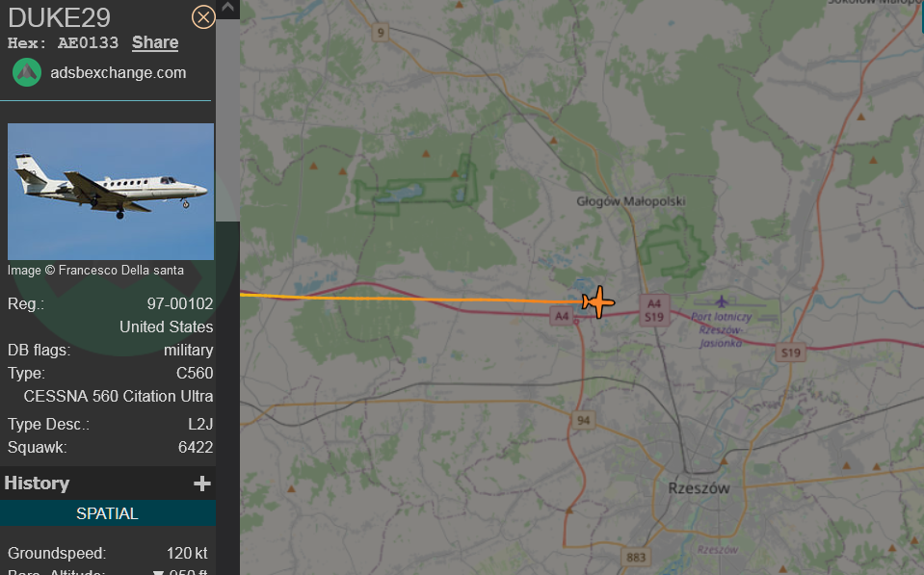Click the route 883 road marker
The height and width of the screenshot is (575, 924).
click(x=636, y=557)
